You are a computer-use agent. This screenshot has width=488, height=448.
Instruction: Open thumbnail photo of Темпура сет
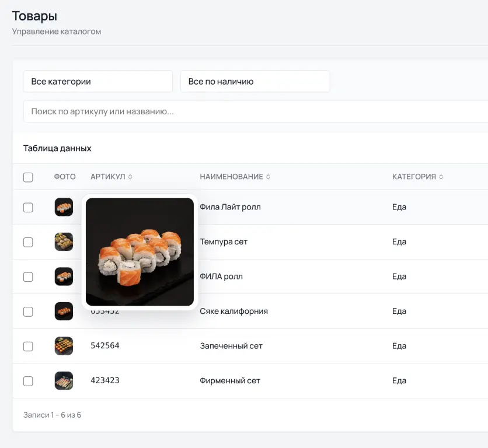point(64,242)
